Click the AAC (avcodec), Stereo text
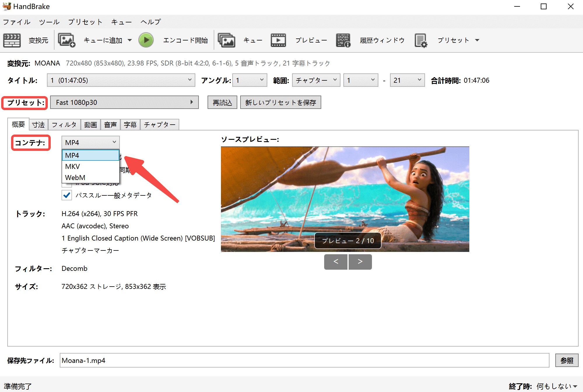 coord(95,226)
